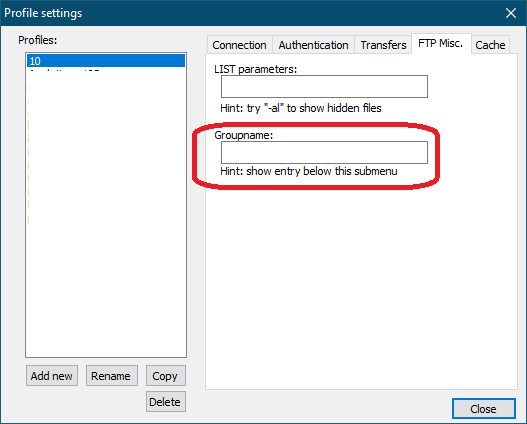Click the Rename button
Image resolution: width=527 pixels, height=424 pixels.
112,376
